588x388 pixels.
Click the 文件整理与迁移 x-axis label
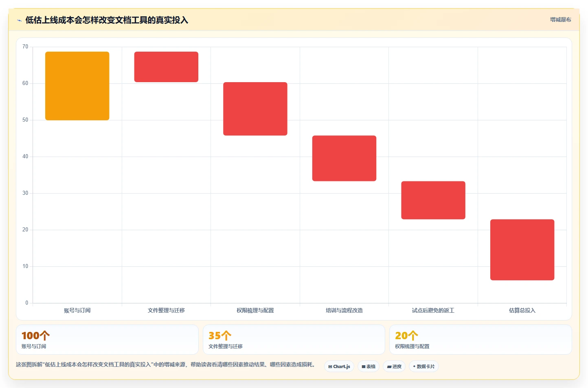tap(166, 310)
